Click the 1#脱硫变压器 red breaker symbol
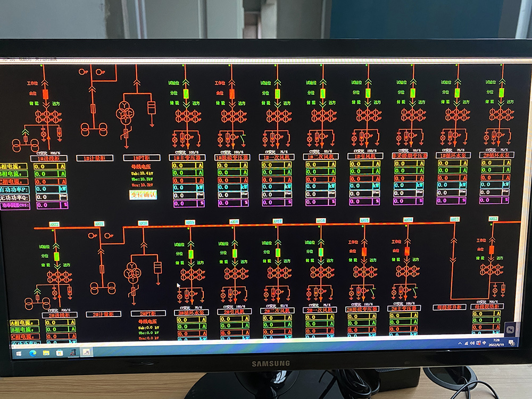This screenshot has height=399, width=532. pos(231,94)
